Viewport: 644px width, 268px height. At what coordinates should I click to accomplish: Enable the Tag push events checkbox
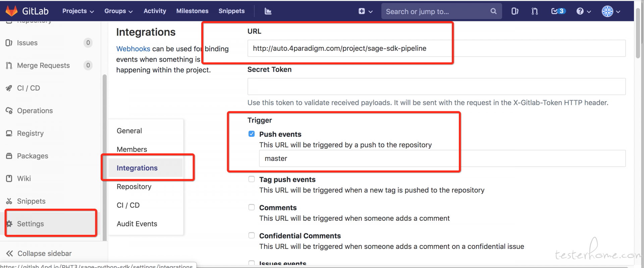[252, 179]
